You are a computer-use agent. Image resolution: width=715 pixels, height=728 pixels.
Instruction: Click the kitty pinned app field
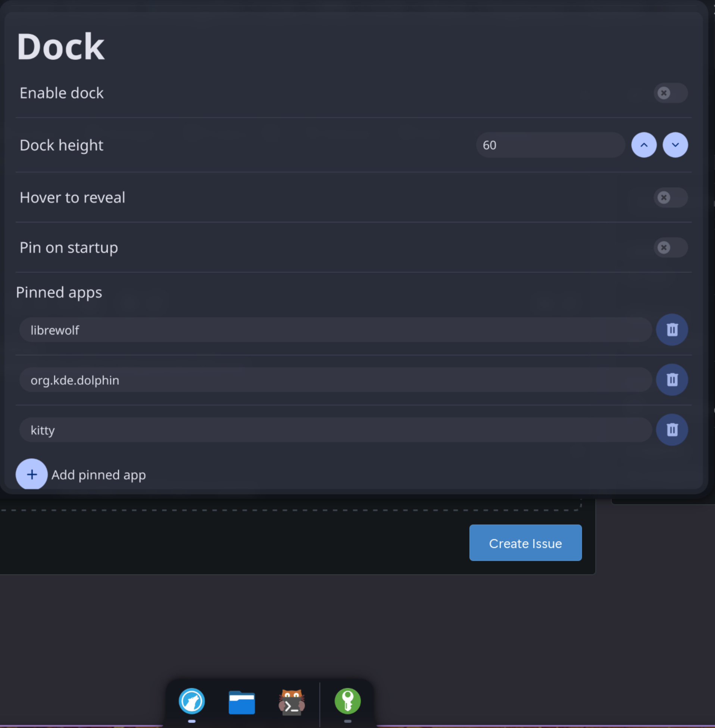pyautogui.click(x=335, y=430)
